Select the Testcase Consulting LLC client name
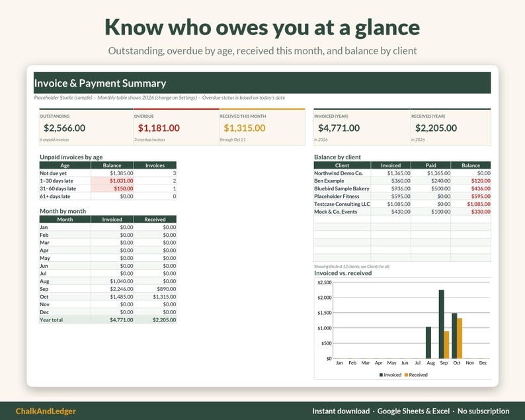Viewport: 525px width, 420px height. [342, 204]
